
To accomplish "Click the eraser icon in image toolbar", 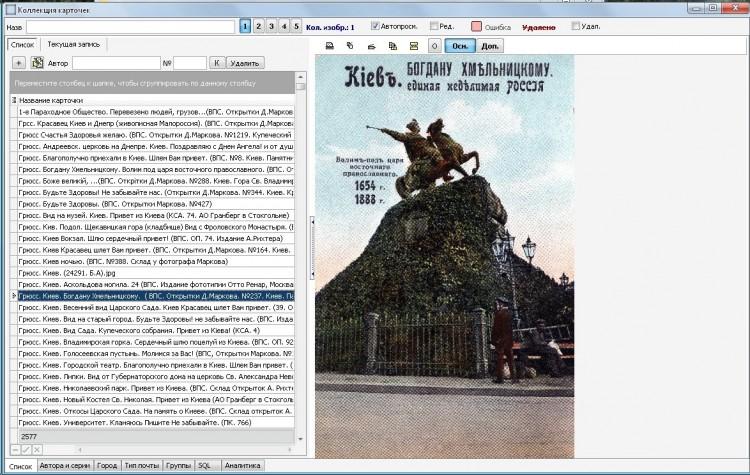I will [371, 46].
